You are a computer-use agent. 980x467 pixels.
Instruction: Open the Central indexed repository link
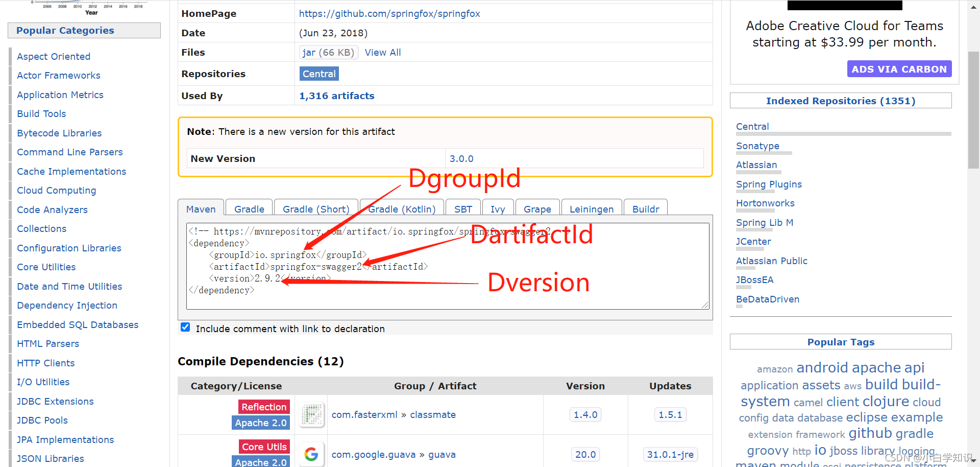[752, 127]
